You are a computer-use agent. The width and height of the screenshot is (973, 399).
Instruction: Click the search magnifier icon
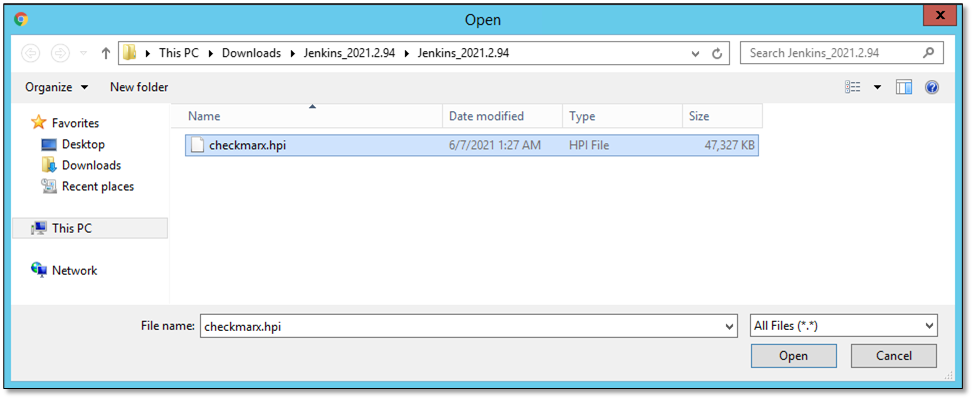tap(929, 53)
